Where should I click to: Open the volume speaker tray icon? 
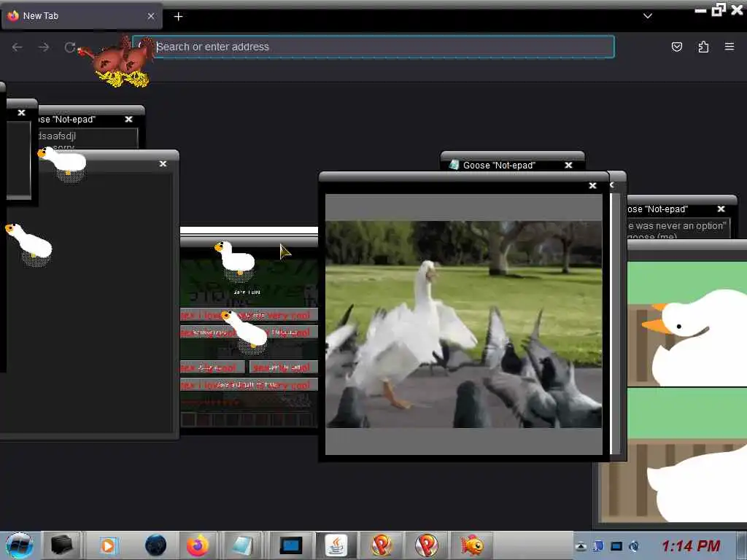[x=634, y=546]
